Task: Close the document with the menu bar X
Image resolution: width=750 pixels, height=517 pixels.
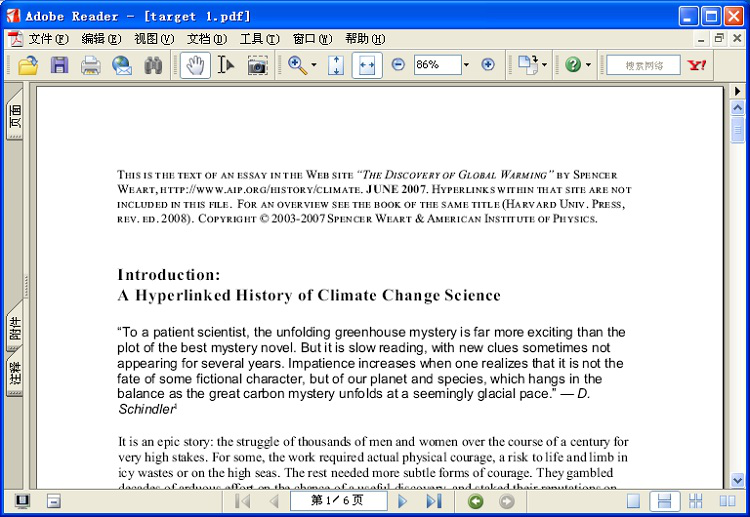Action: 737,38
